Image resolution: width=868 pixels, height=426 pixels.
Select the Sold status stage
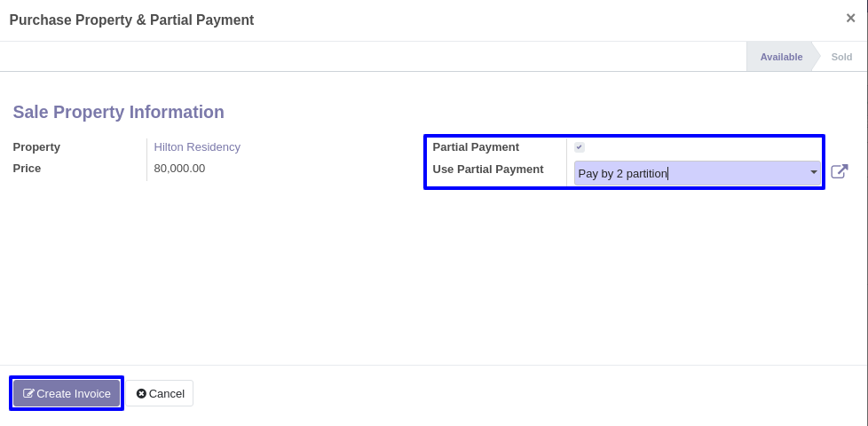point(841,57)
